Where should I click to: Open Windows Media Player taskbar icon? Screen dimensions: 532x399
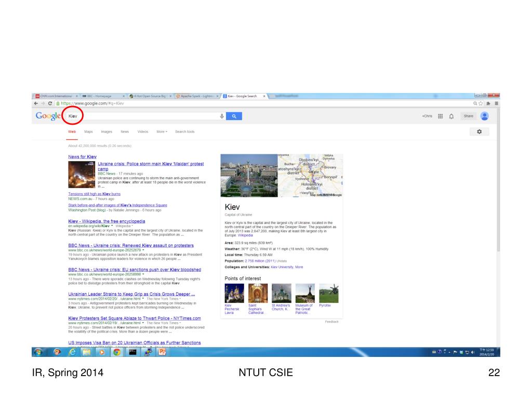click(101, 352)
